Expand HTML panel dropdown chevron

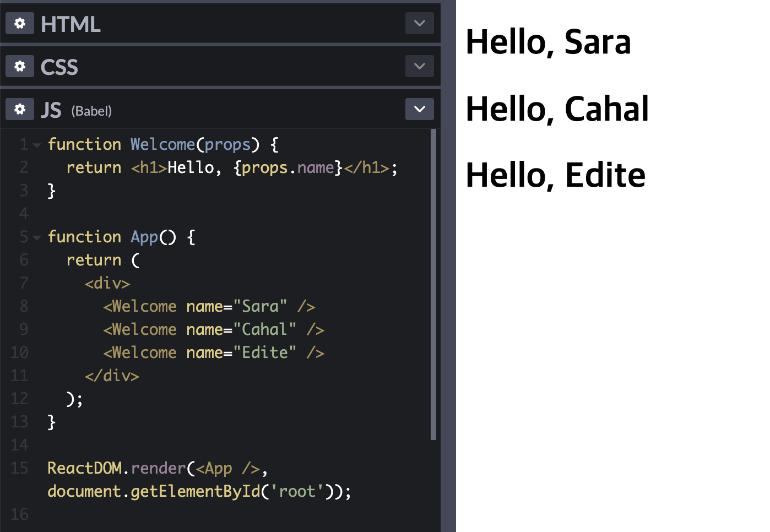(x=420, y=23)
